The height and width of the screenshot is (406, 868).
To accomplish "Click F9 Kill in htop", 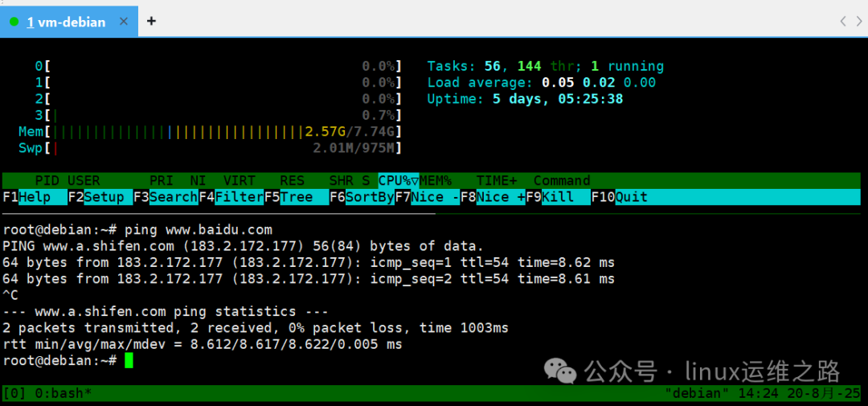I will (x=558, y=197).
